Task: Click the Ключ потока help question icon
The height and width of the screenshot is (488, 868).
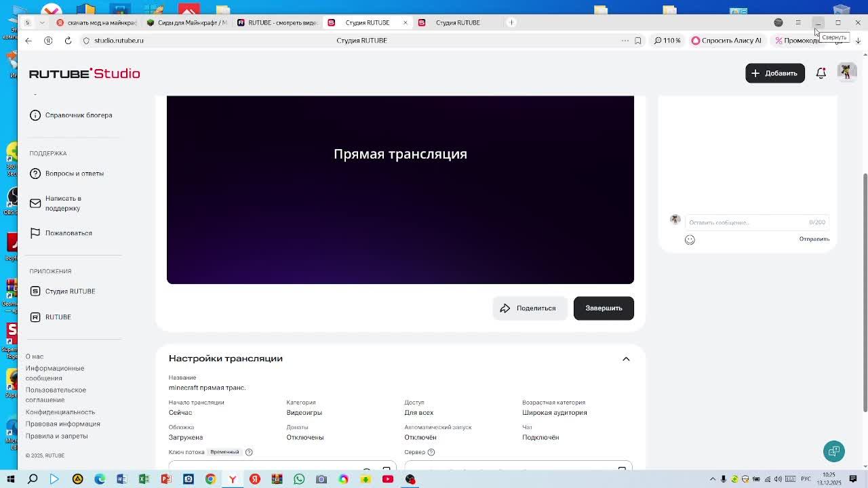Action: pos(249,452)
